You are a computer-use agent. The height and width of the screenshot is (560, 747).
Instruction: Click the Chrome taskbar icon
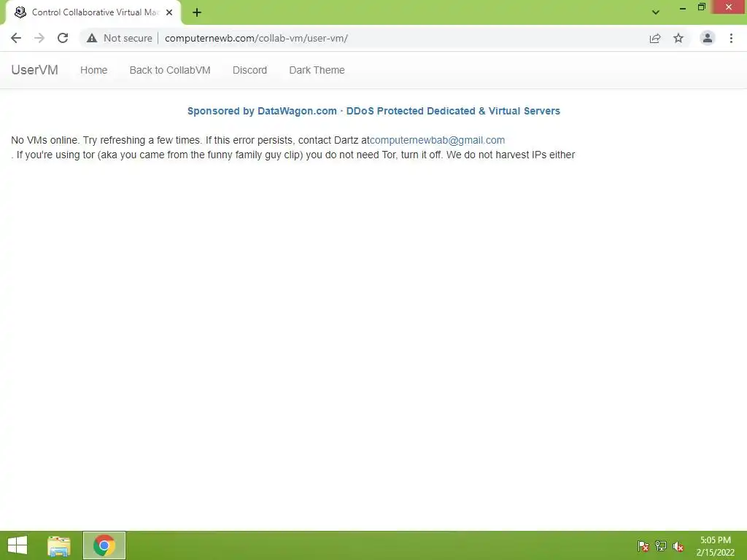pyautogui.click(x=104, y=545)
